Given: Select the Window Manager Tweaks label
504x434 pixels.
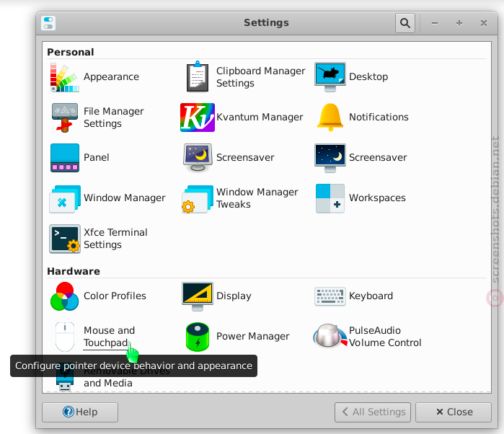Looking at the screenshot, I should (257, 198).
